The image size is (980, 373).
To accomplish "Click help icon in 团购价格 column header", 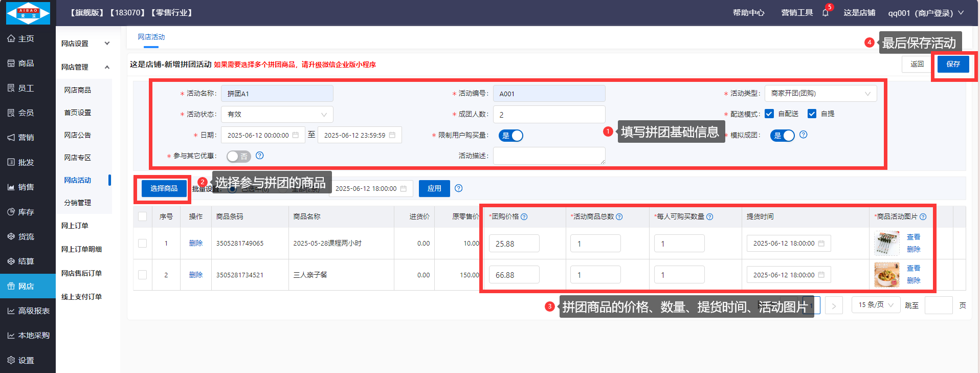I will (524, 217).
